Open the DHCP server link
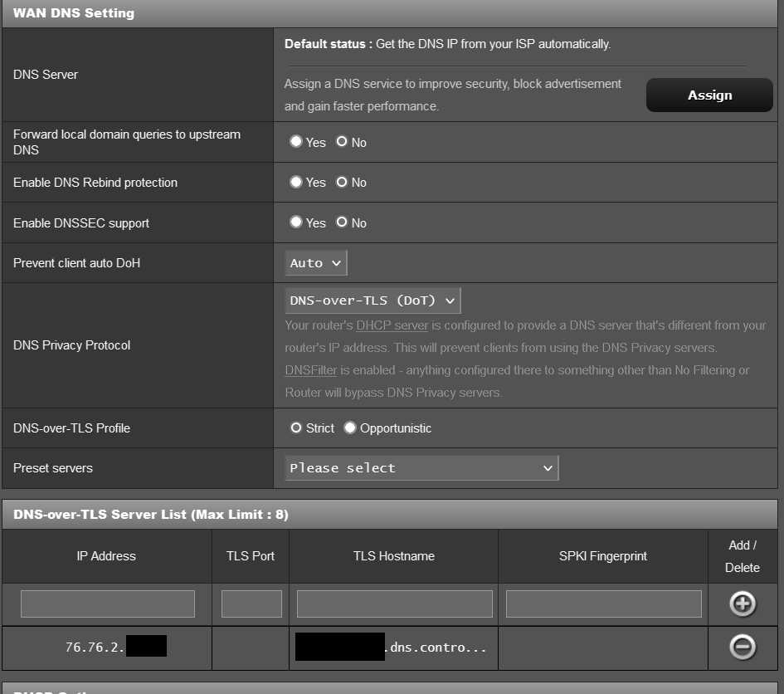Image resolution: width=784 pixels, height=694 pixels. click(x=392, y=325)
